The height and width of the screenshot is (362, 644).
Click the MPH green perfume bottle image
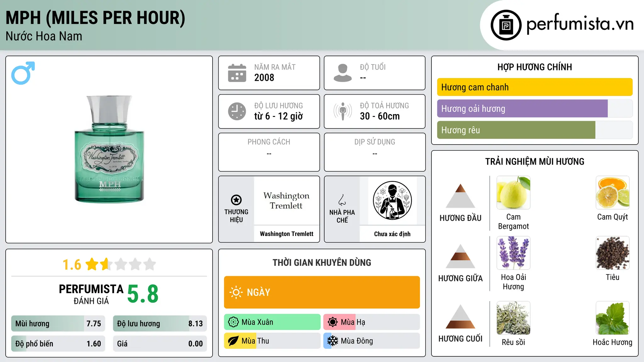tap(109, 149)
